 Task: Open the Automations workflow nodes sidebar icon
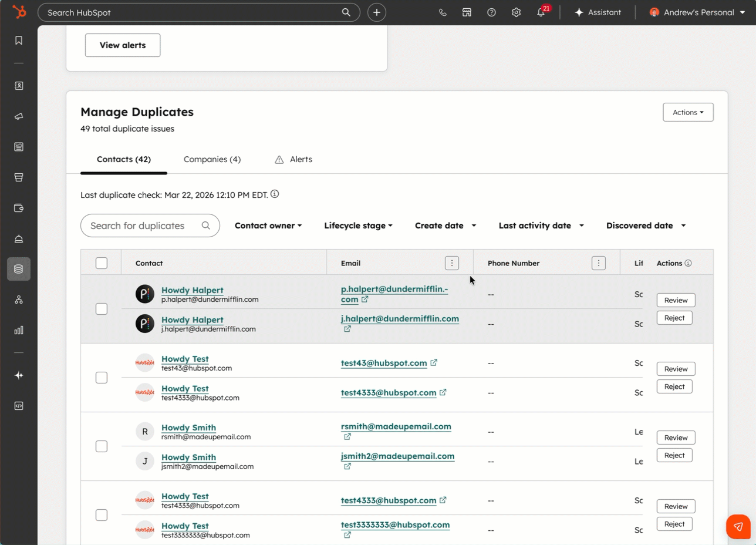(x=18, y=300)
